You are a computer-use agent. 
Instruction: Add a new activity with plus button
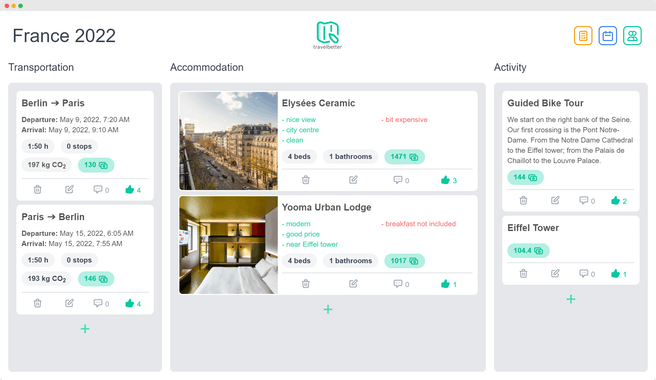pos(571,299)
